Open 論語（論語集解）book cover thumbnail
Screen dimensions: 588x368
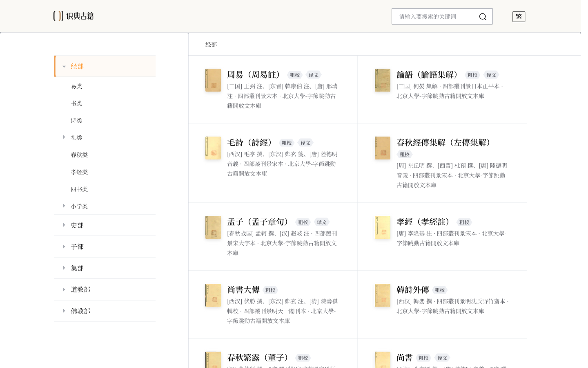tap(383, 80)
